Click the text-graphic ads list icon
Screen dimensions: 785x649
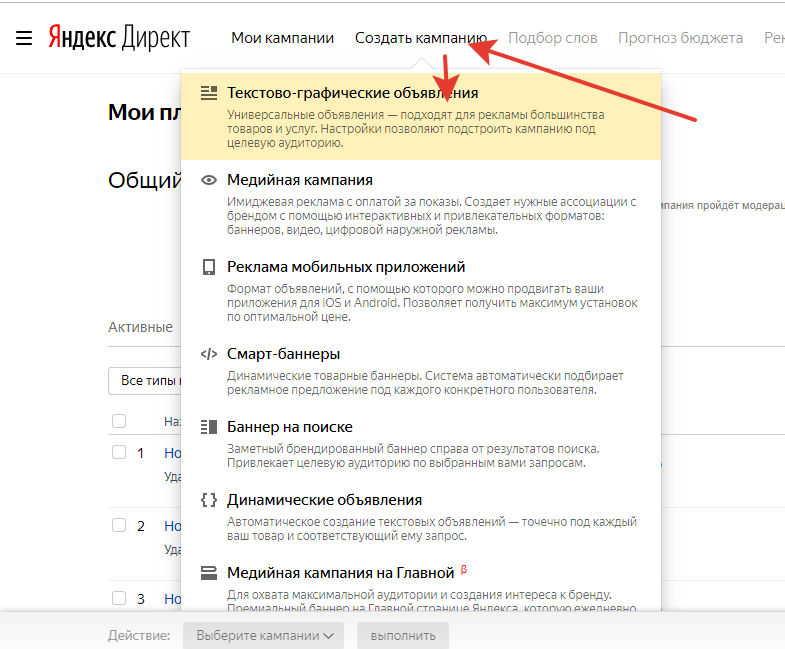209,93
